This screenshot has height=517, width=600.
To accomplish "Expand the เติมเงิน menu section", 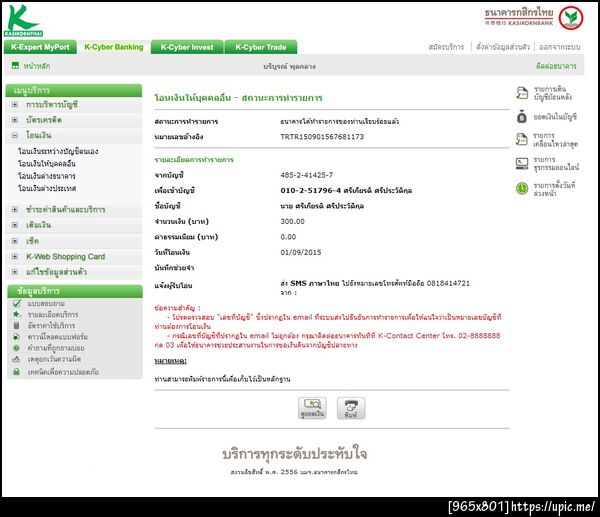I will click(x=15, y=225).
